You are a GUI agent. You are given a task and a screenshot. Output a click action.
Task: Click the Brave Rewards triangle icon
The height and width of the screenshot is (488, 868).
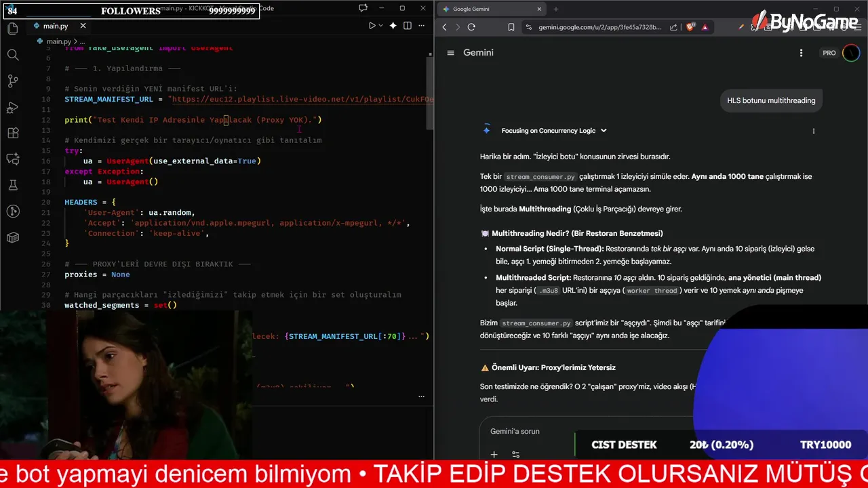coord(705,27)
